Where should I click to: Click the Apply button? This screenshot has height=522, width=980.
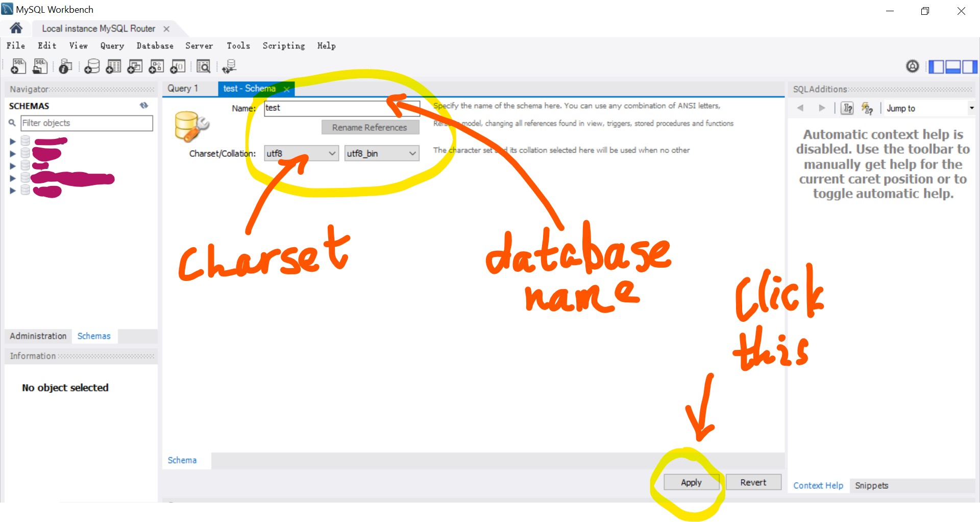click(x=691, y=482)
